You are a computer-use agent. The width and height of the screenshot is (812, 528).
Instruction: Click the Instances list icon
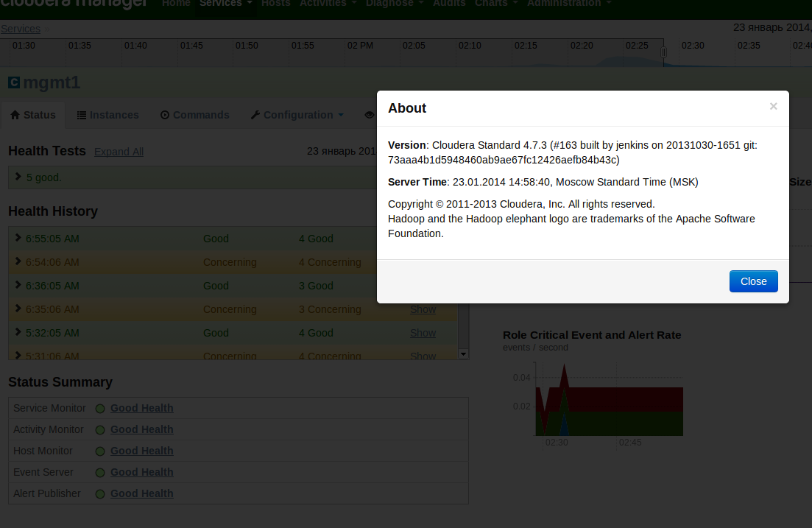pos(81,115)
